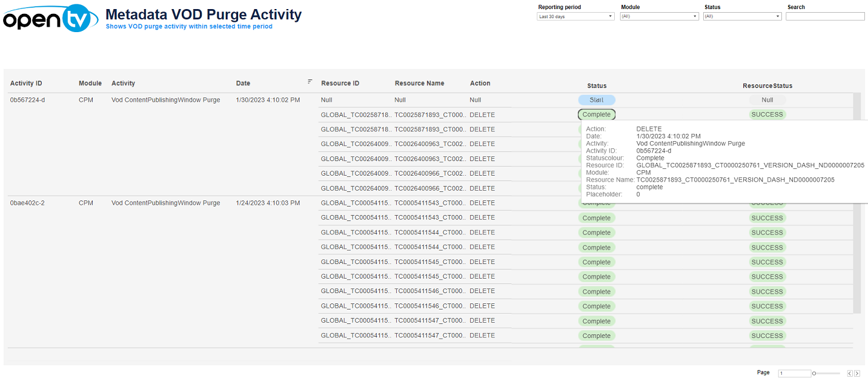Click the first SUCCESS resource status badge
The image size is (868, 387).
point(767,114)
